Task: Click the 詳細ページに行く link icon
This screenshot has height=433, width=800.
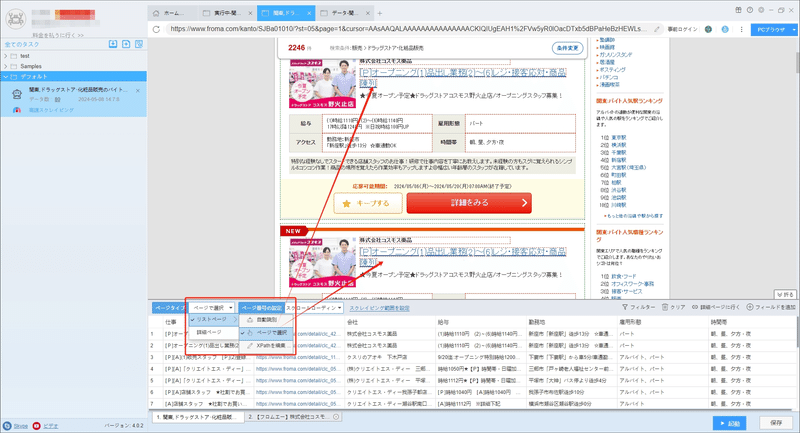Action: coord(695,307)
